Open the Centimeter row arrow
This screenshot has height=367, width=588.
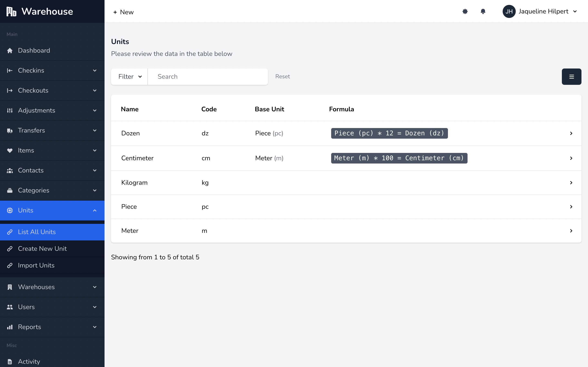571,158
